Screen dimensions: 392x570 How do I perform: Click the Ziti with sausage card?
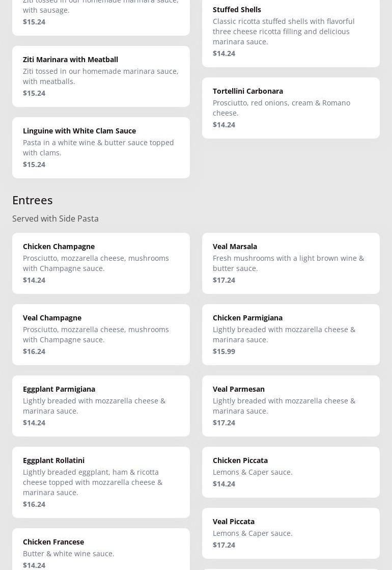click(x=101, y=15)
